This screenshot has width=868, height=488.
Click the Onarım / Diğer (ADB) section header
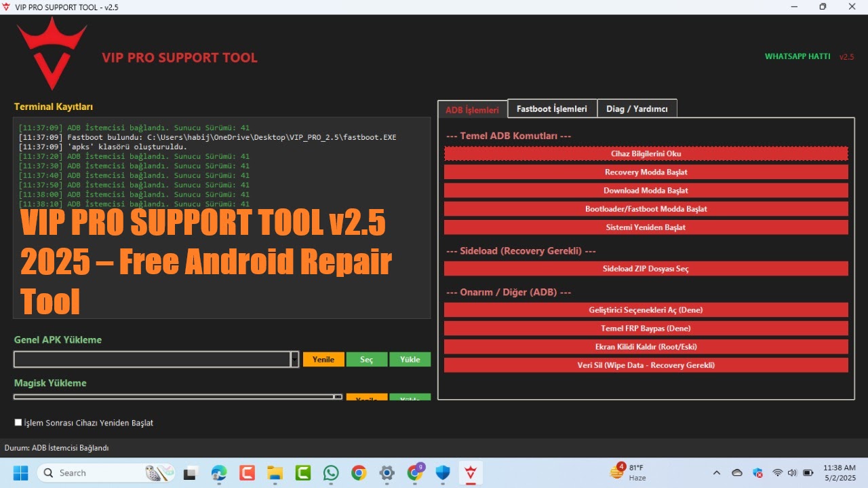[x=509, y=292]
